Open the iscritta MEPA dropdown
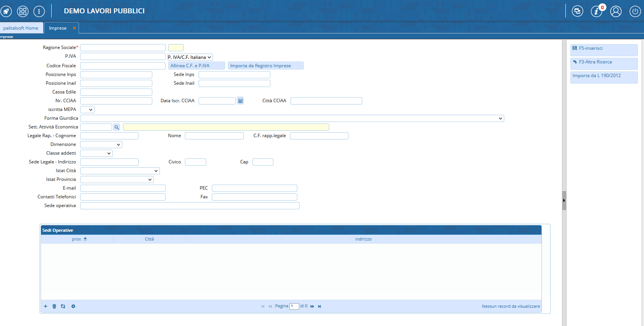Viewport: 644px width, 326px height. [x=87, y=110]
